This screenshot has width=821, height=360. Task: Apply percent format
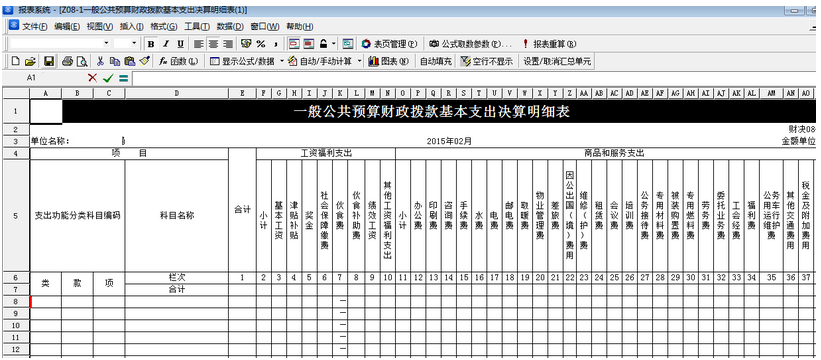click(x=260, y=44)
